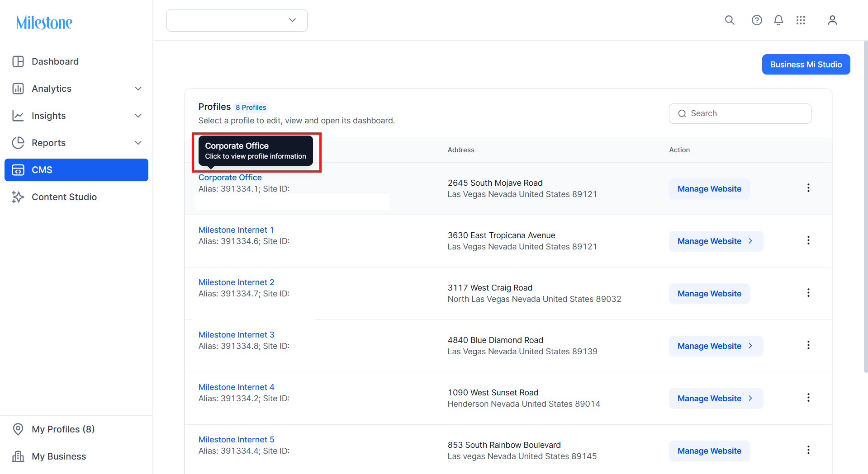Open the Reports menu label
Screen dimensions: 868x474
coord(48,143)
